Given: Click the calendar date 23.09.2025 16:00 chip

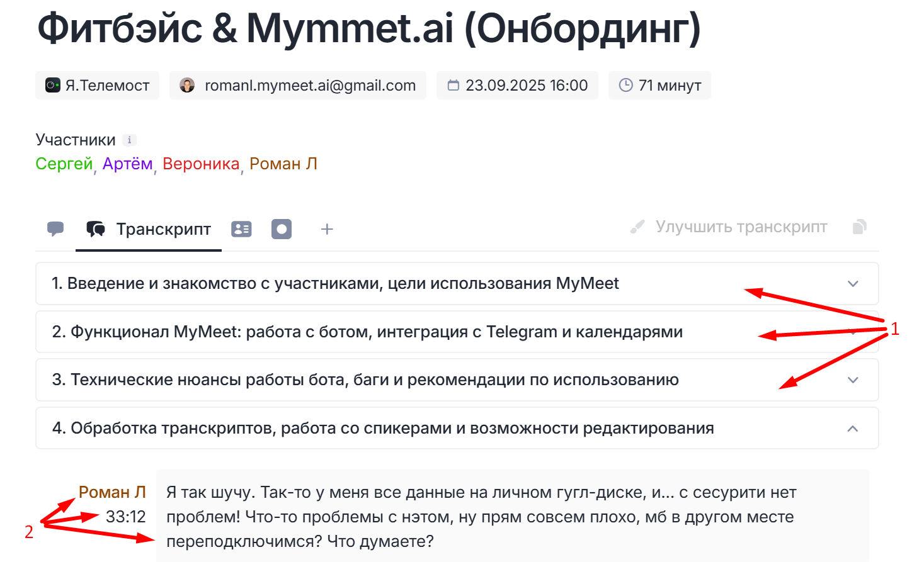Looking at the screenshot, I should coord(518,86).
